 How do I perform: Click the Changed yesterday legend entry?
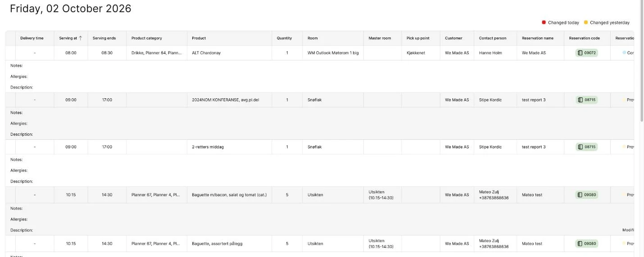pos(607,23)
